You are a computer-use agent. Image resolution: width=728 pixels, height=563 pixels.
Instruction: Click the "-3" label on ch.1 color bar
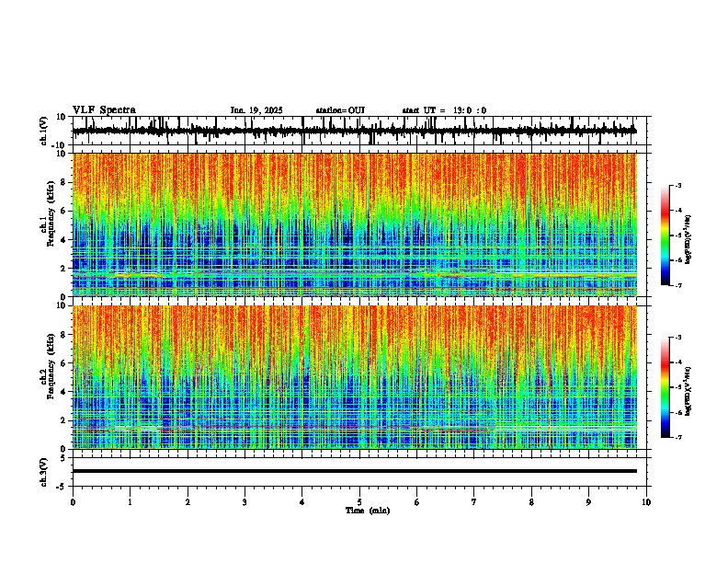(677, 185)
